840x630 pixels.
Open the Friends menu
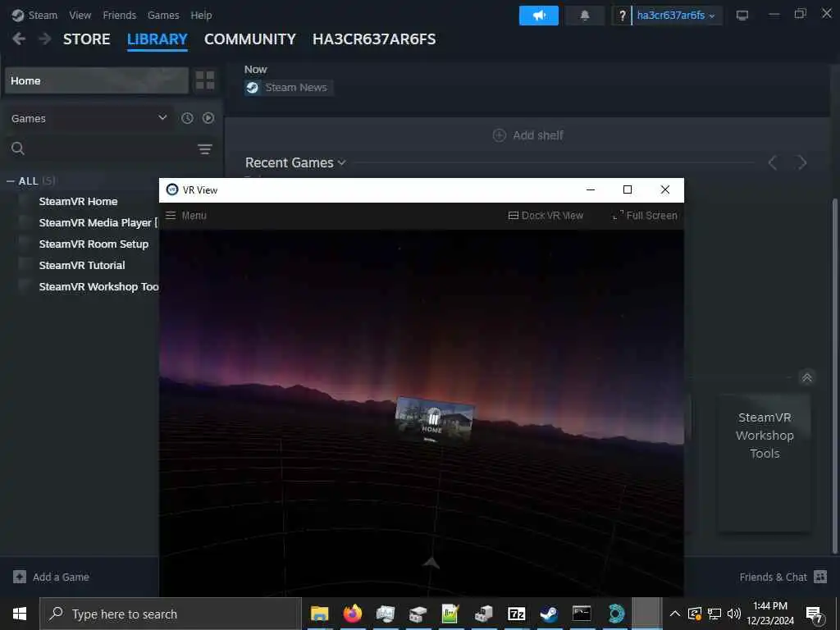120,15
